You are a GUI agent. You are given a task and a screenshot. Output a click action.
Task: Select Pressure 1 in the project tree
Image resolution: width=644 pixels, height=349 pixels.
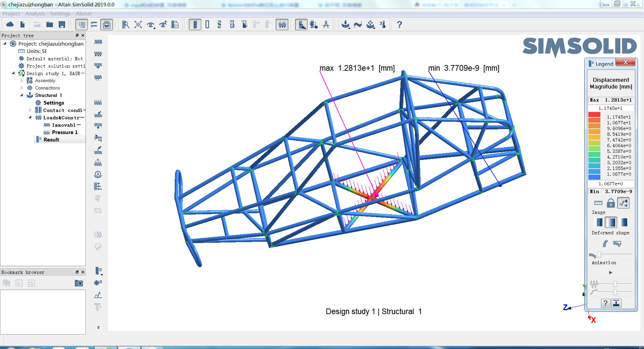click(65, 132)
